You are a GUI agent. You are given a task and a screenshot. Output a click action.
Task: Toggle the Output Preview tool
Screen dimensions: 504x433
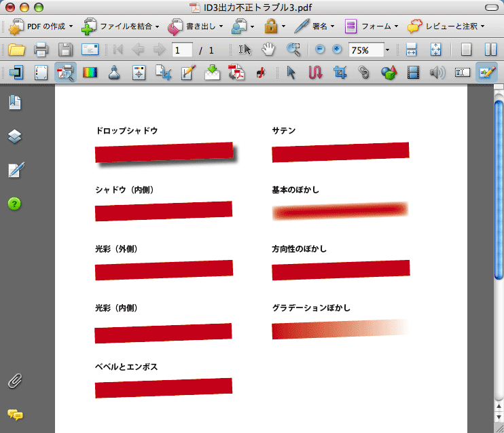pyautogui.click(x=65, y=73)
